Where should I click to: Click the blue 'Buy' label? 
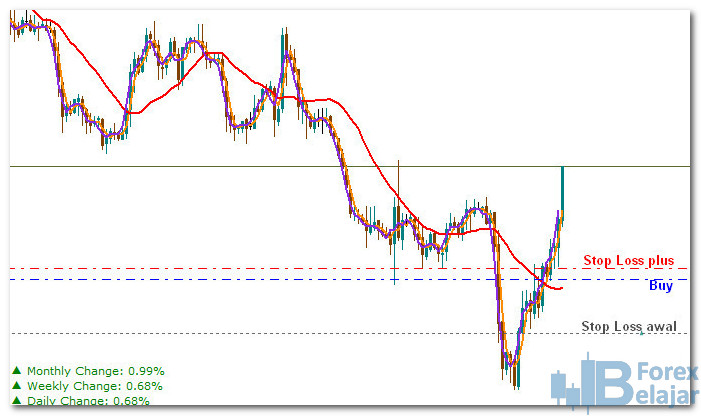(x=661, y=286)
